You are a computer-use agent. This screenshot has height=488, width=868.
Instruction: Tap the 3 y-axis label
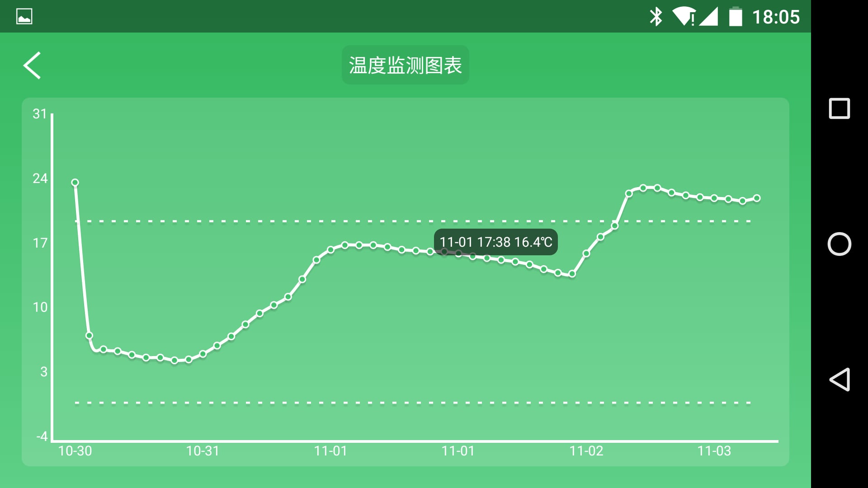44,372
